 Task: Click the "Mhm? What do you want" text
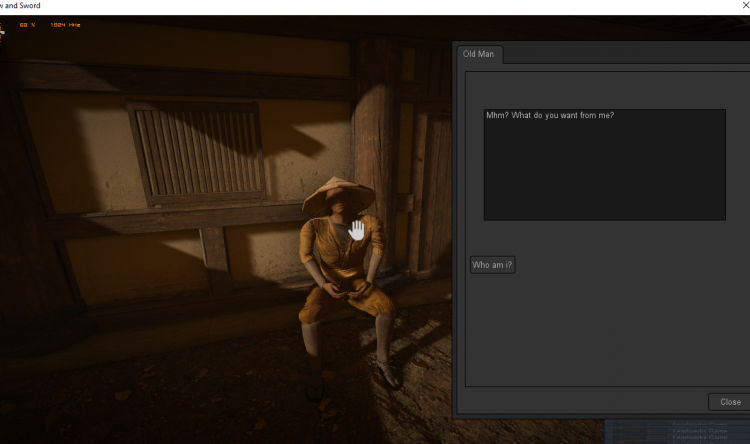pyautogui.click(x=550, y=115)
